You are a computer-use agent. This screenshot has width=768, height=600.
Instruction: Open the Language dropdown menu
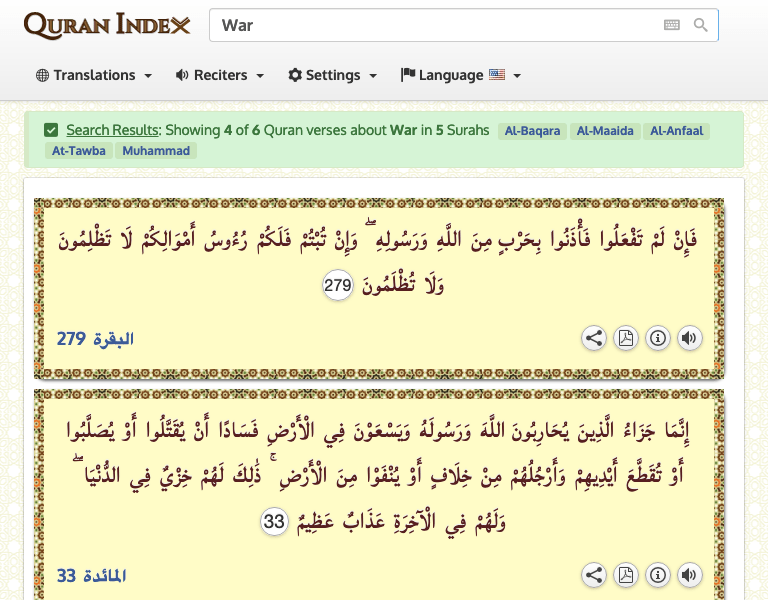(x=461, y=75)
